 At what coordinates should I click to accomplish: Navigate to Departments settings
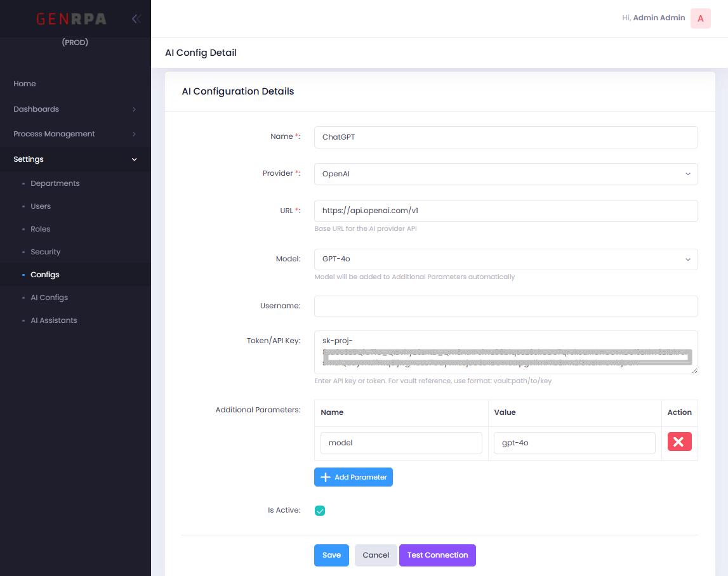pos(55,183)
